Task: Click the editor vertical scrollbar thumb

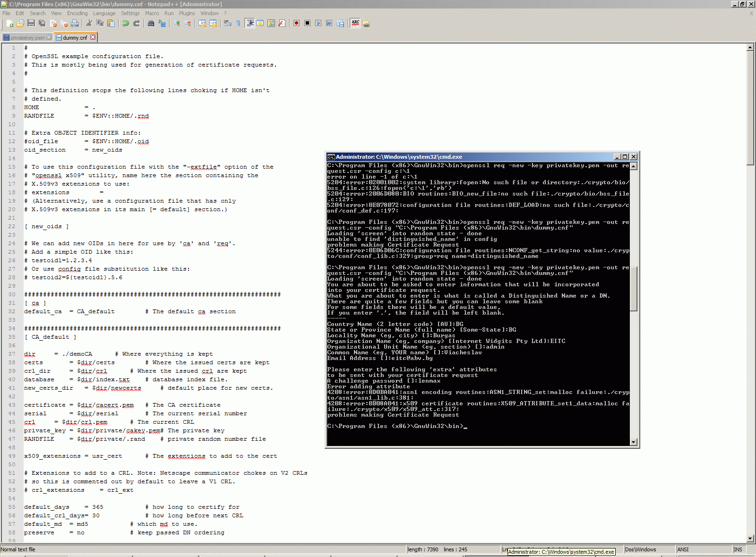Action: coord(750,108)
